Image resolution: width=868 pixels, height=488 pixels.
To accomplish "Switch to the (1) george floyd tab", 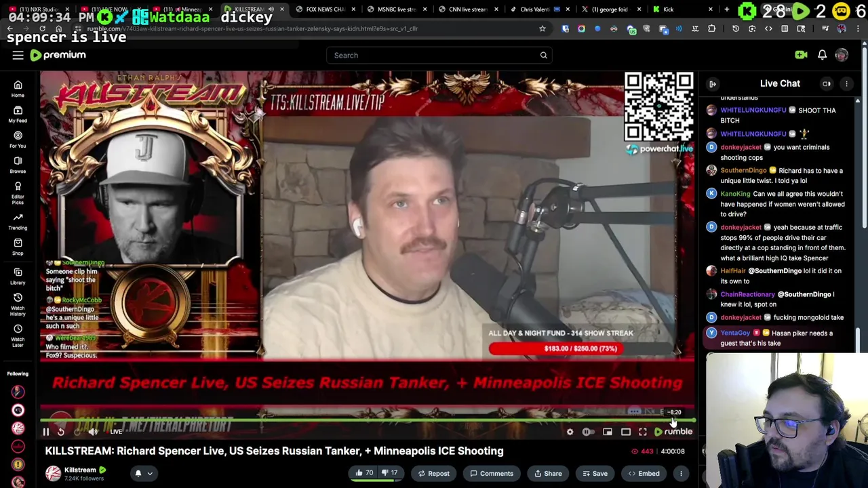I will (610, 9).
